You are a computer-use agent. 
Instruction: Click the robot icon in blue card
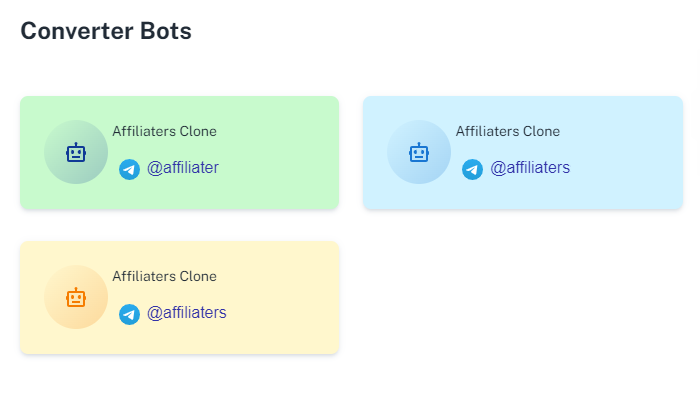[x=419, y=152]
